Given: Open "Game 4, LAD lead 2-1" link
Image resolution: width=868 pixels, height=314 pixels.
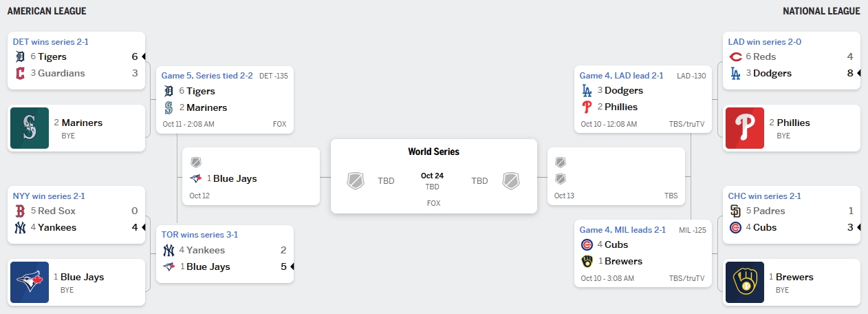Looking at the screenshot, I should pyautogui.click(x=621, y=76).
